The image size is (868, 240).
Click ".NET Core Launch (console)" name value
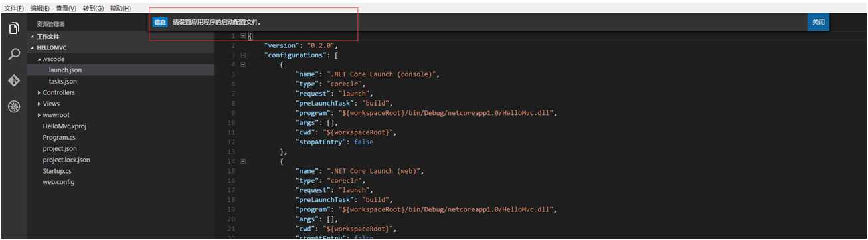pyautogui.click(x=383, y=74)
